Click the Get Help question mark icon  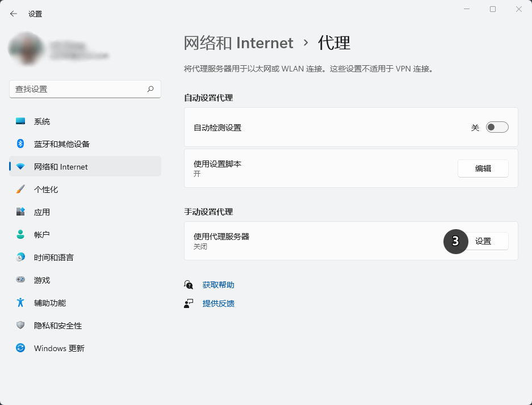point(188,284)
